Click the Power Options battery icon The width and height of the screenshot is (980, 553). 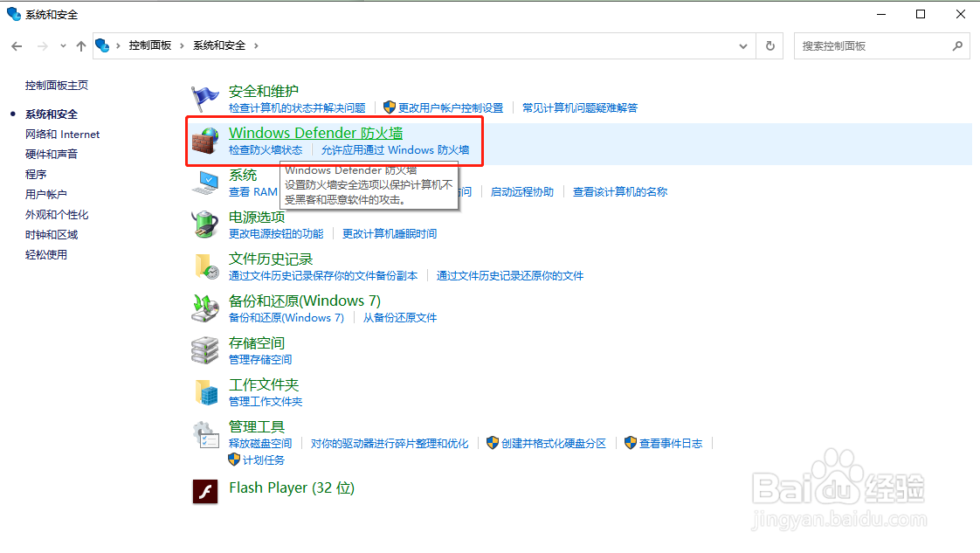point(205,225)
